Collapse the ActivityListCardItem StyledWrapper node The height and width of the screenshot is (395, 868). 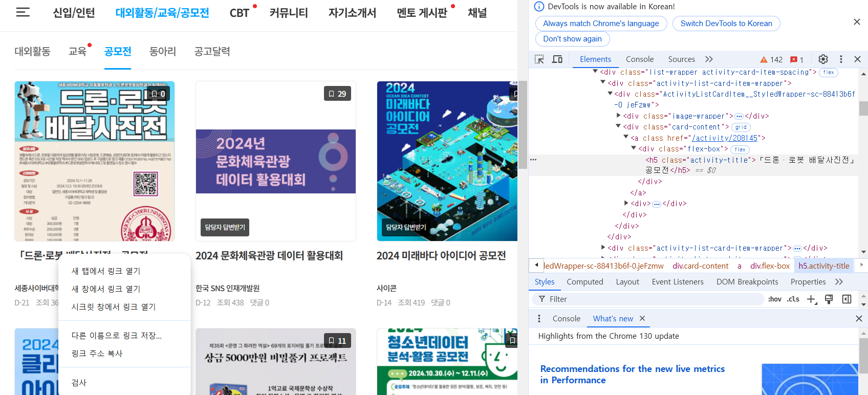[610, 94]
